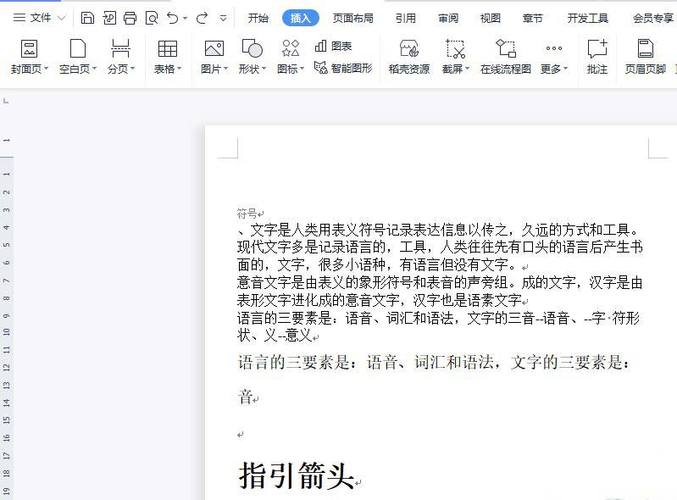Expand the 截屏 dropdown arrow
The width and height of the screenshot is (677, 500).
pyautogui.click(x=467, y=69)
